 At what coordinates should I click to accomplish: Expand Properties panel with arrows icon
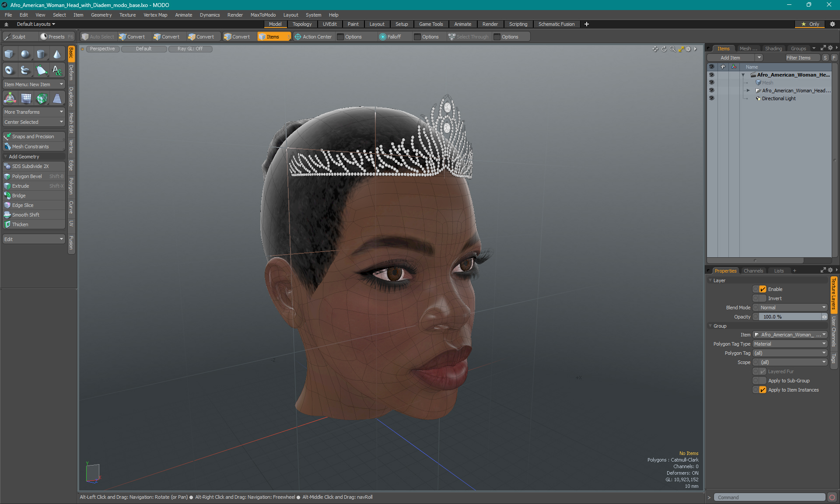(x=823, y=270)
